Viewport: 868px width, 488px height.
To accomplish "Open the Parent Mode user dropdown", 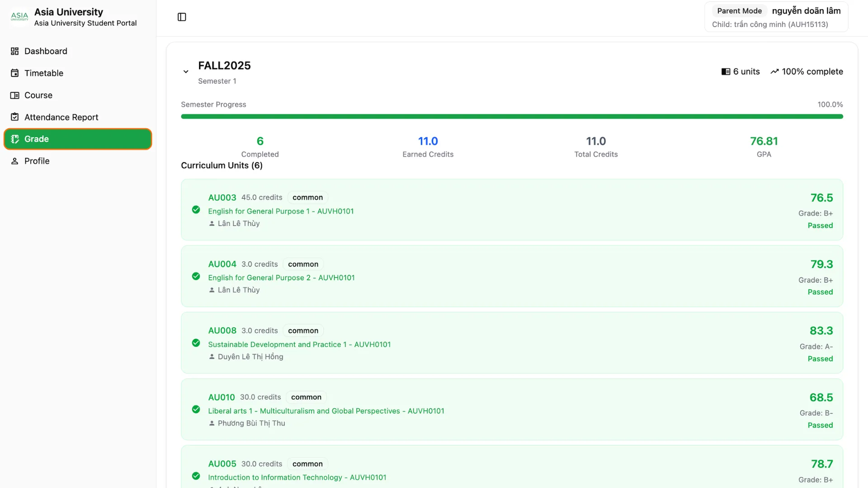I will click(776, 17).
